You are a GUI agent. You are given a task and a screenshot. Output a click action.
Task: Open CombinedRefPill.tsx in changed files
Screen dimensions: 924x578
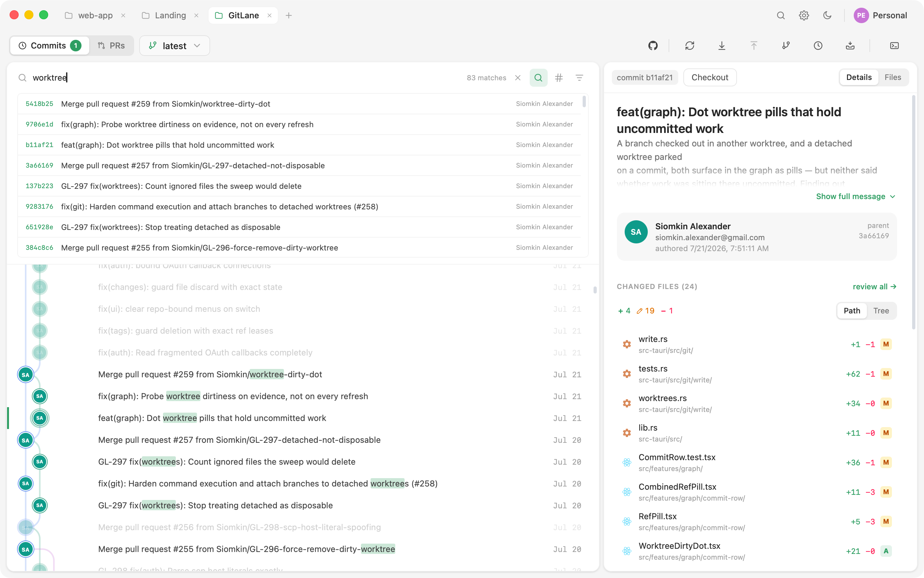coord(757,492)
